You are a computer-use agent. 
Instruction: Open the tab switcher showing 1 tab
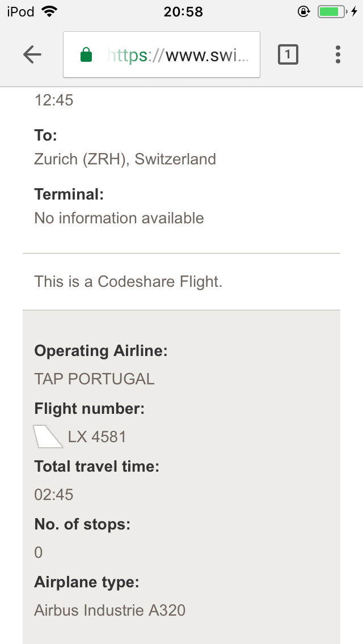tap(288, 54)
